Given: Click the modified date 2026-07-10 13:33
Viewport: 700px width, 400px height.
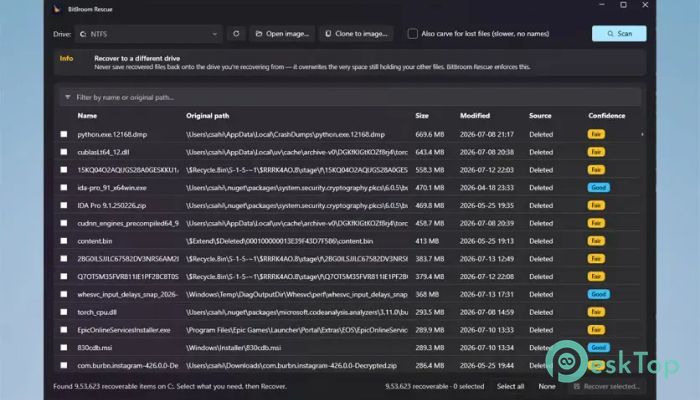Looking at the screenshot, I should coord(487,330).
